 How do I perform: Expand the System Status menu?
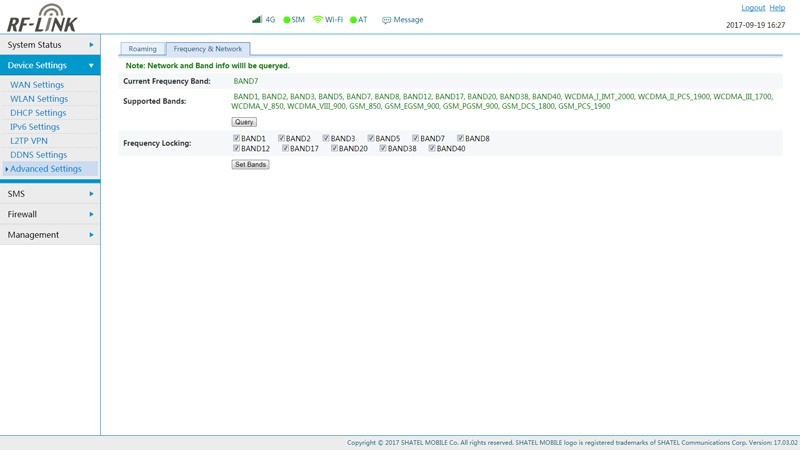49,45
